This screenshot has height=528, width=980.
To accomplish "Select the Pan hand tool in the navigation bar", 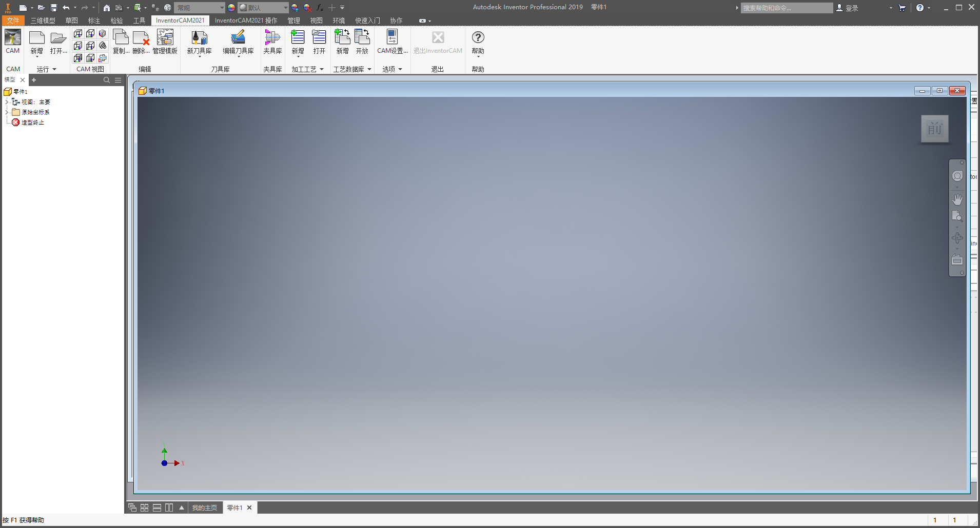I will [957, 199].
